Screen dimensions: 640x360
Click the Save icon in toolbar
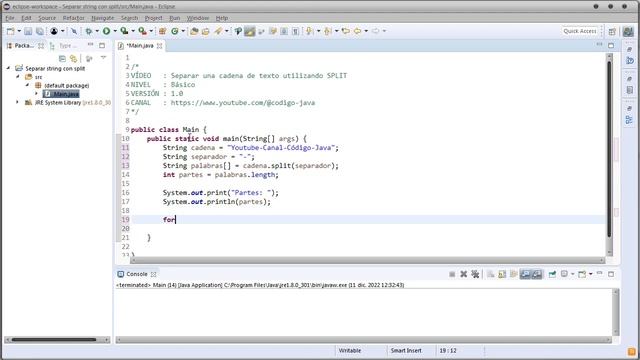[28, 31]
